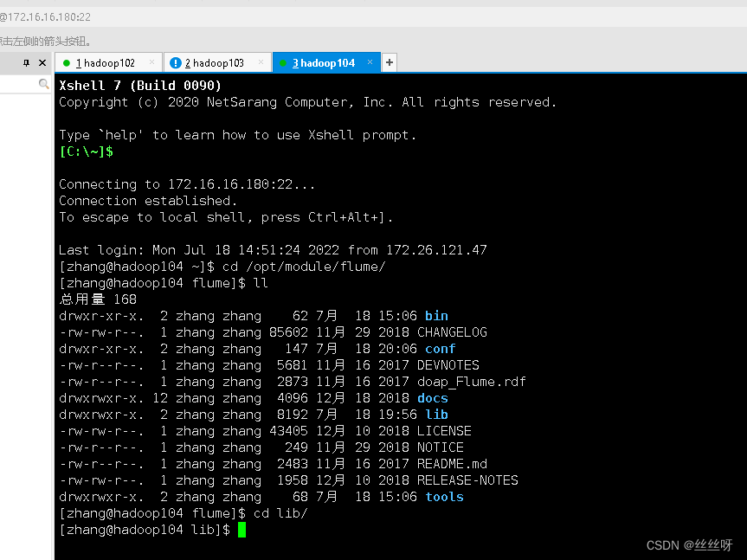Click the 'Connecting to 172.16.16.180:22...' line
The image size is (747, 560).
(187, 184)
